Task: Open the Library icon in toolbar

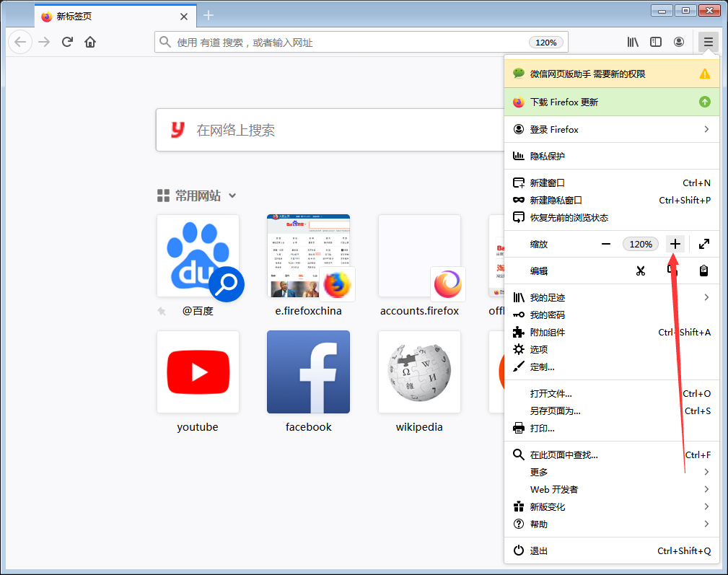Action: [x=633, y=42]
